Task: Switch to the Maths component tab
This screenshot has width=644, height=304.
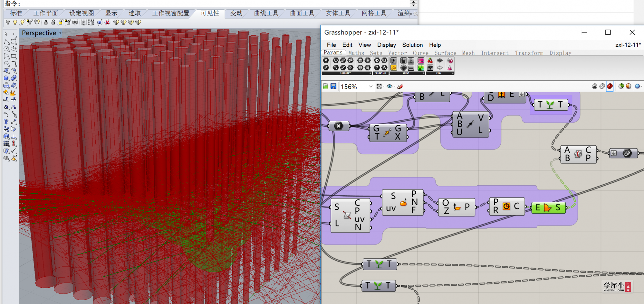Action: 356,53
